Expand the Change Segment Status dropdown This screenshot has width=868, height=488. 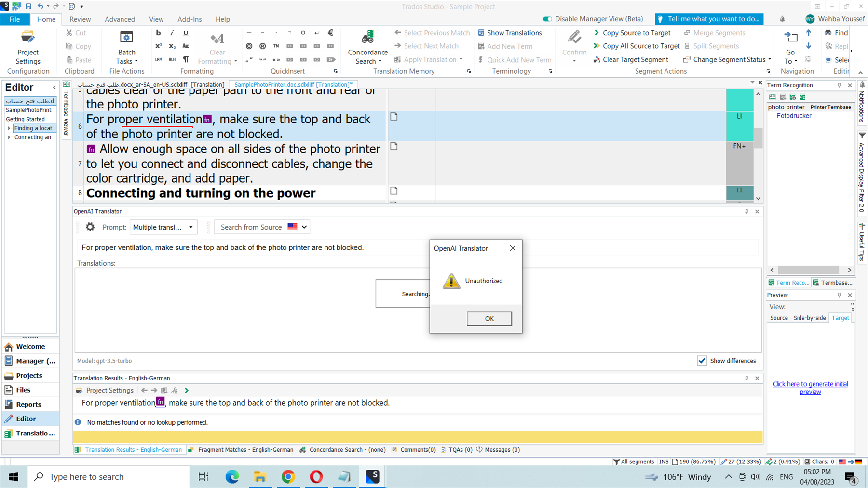(x=769, y=60)
